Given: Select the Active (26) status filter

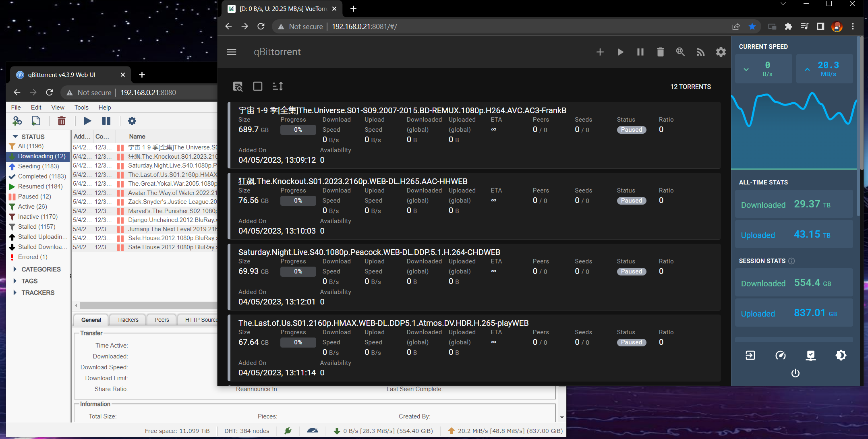Looking at the screenshot, I should tap(38, 207).
